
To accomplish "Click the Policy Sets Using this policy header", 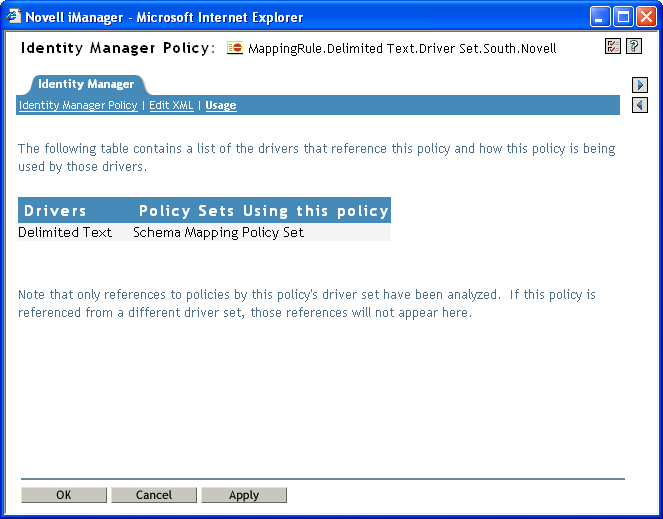I will 263,211.
